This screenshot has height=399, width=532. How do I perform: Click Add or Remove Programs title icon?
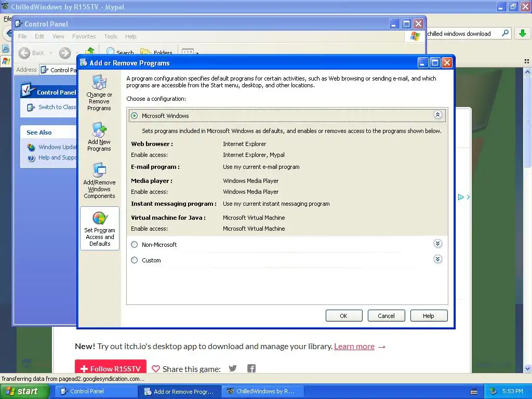click(84, 62)
